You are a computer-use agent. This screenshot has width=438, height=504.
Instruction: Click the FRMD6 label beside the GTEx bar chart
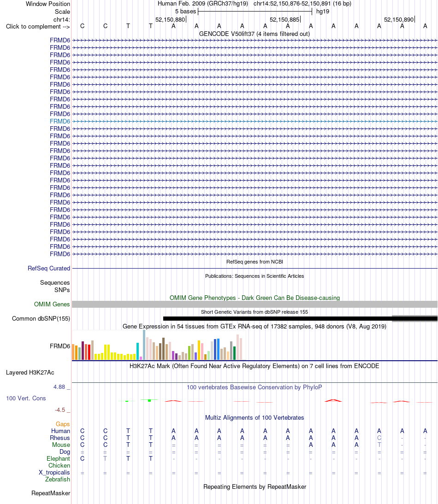pyautogui.click(x=60, y=346)
